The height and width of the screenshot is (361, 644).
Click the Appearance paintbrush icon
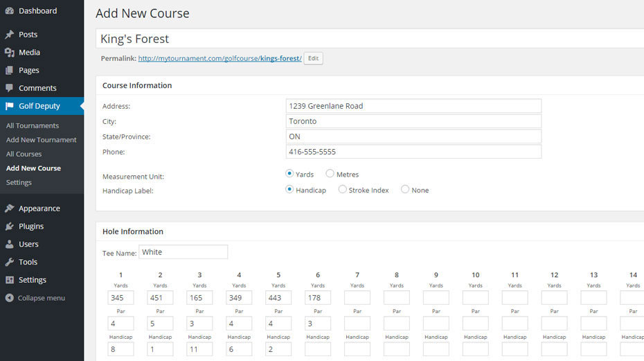tap(10, 209)
